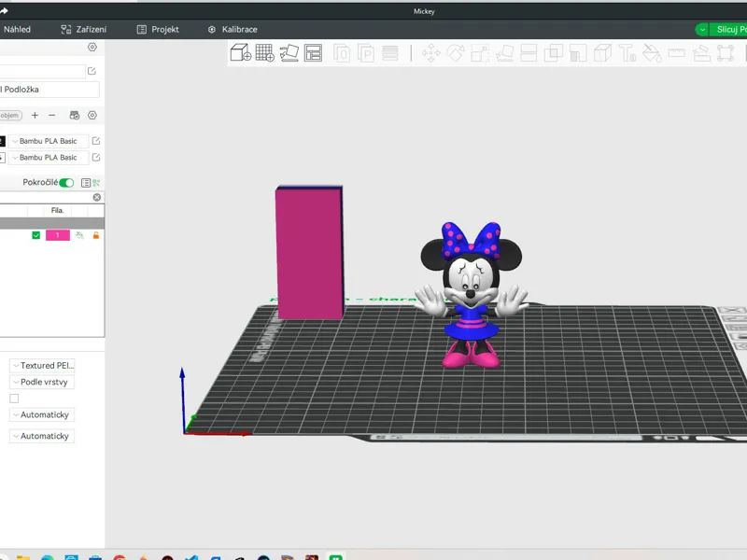The width and height of the screenshot is (747, 560).
Task: Click the green Slicuj slice button
Action: click(x=729, y=30)
